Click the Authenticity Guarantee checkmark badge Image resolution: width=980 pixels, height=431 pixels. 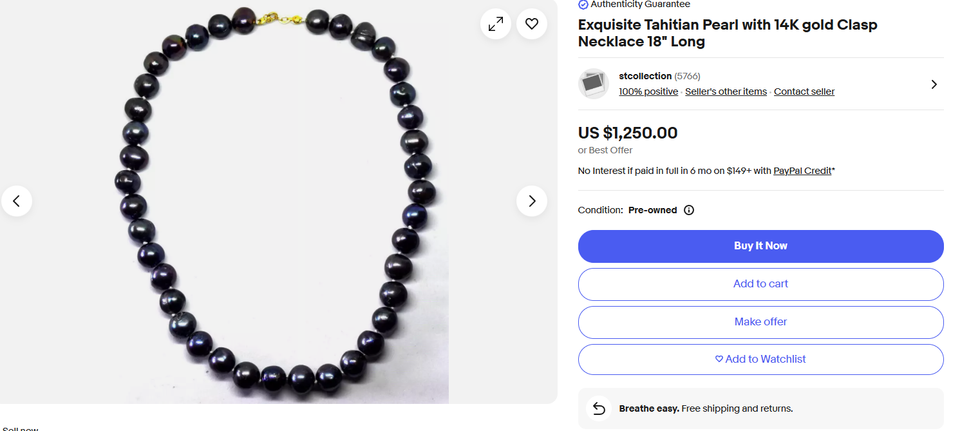(583, 5)
